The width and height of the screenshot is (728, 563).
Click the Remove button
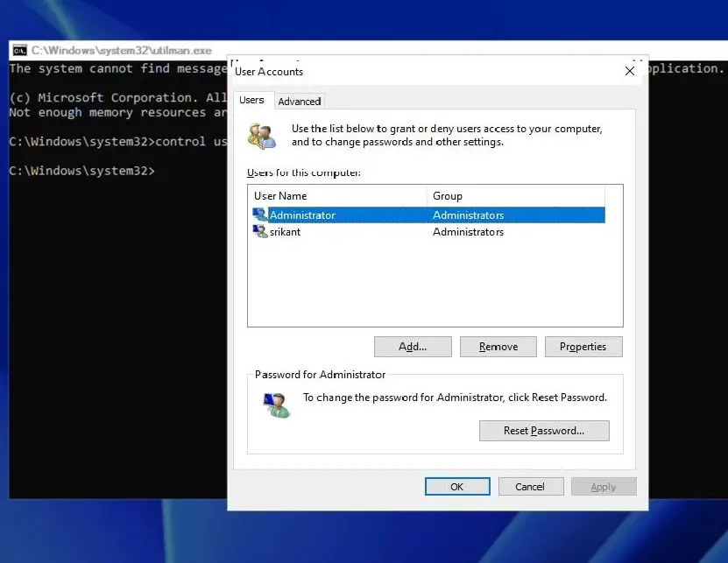pyautogui.click(x=498, y=347)
